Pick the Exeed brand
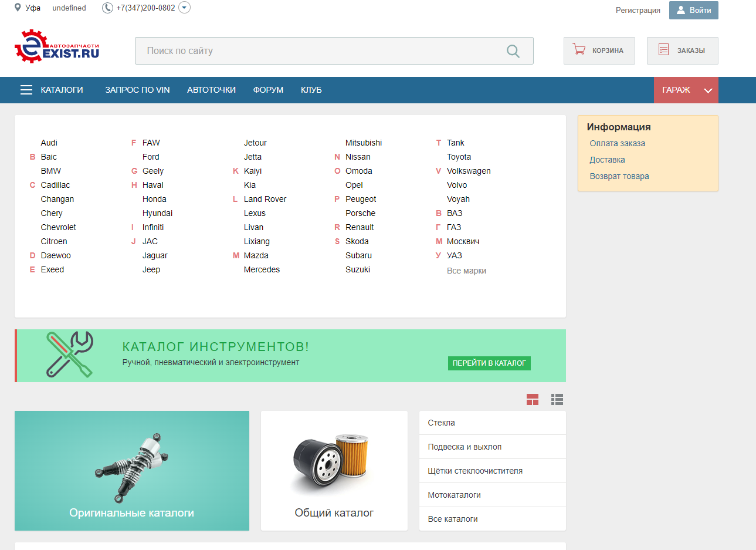 [x=52, y=269]
